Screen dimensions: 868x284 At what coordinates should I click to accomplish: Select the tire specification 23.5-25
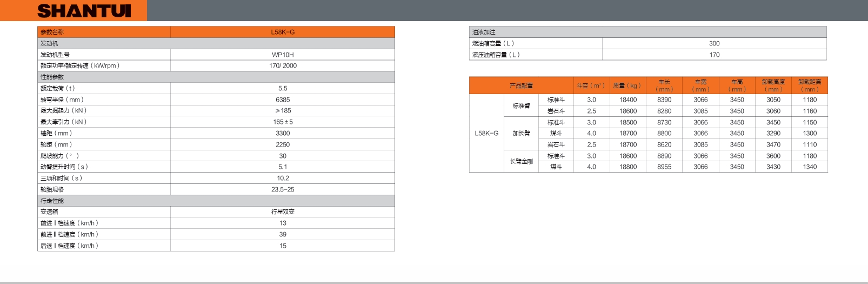[283, 189]
